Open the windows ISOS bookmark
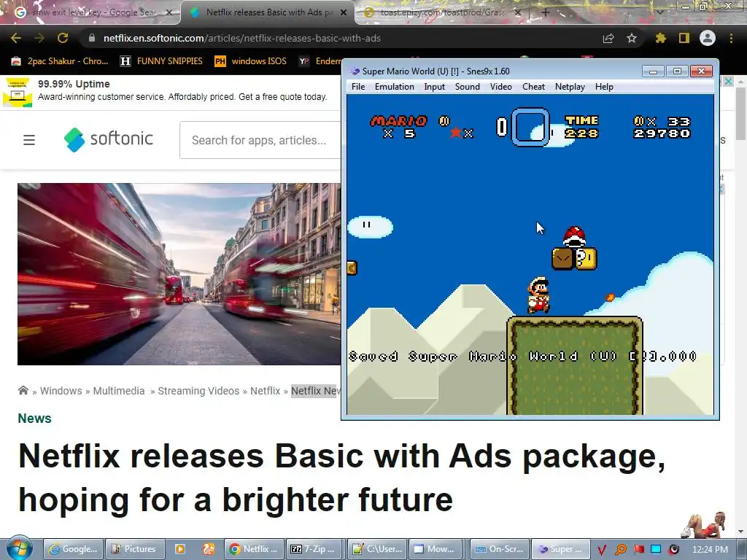747x560 pixels. point(251,61)
